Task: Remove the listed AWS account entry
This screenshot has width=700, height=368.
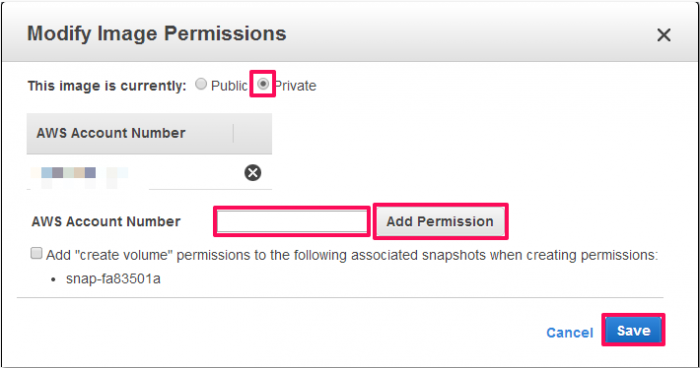Action: click(x=253, y=173)
